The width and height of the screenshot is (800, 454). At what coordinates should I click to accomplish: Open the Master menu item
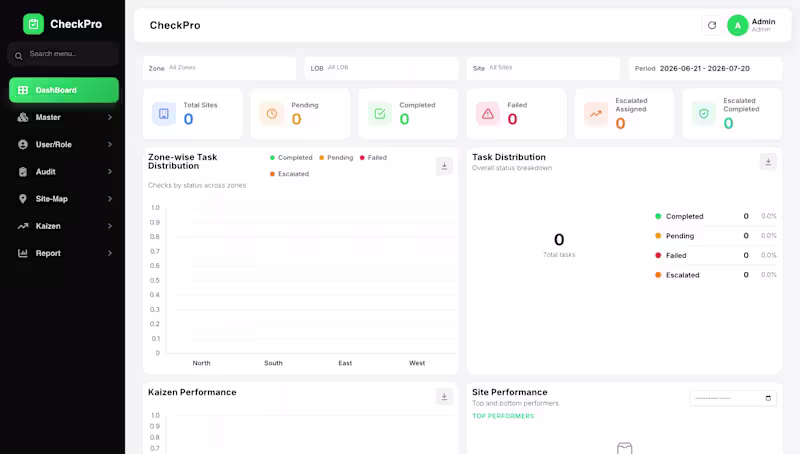click(64, 117)
